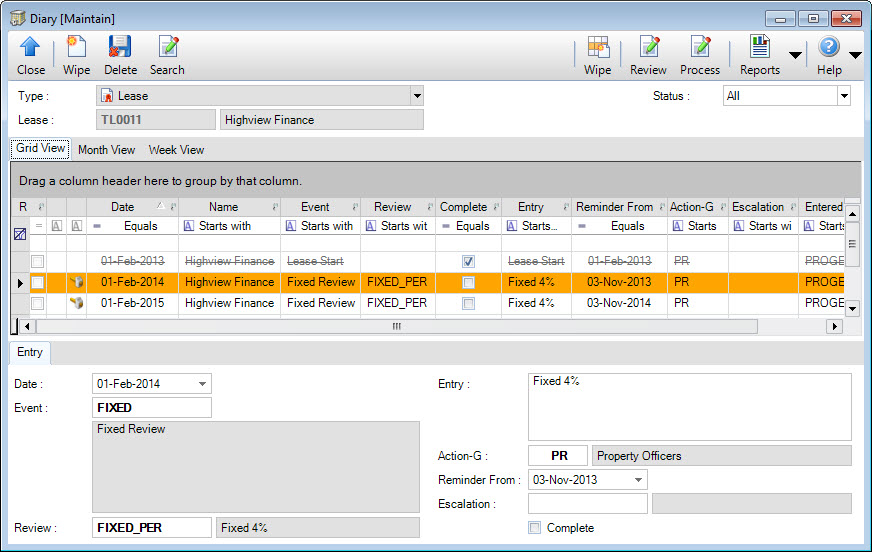Click the note icon on 01-Feb-2014 row

click(77, 282)
